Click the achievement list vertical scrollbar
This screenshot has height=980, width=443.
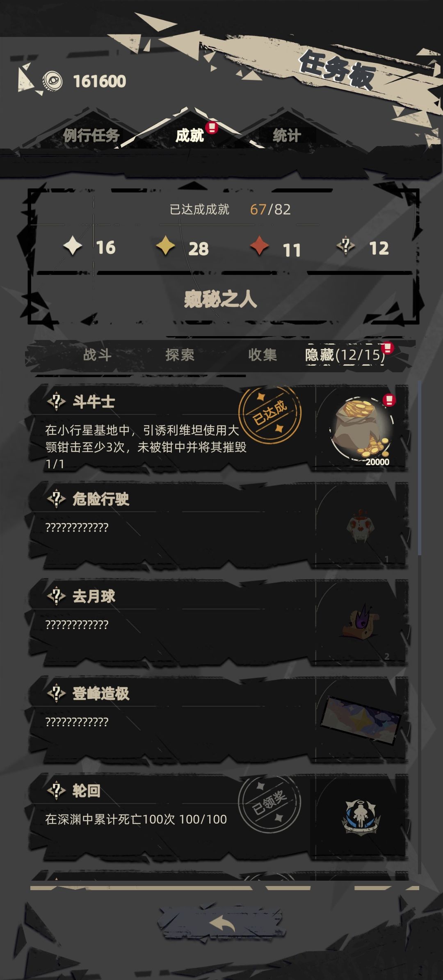419,468
